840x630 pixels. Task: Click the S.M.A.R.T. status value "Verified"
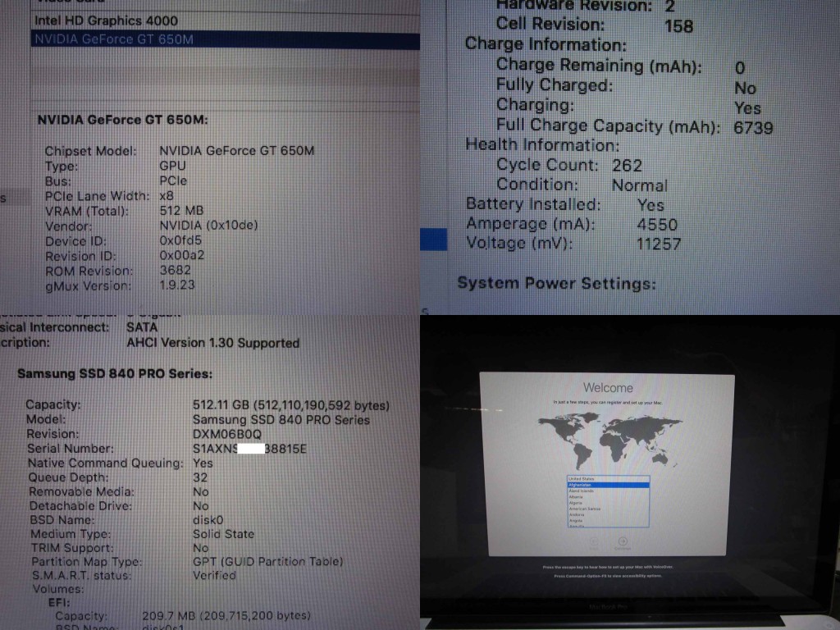(x=214, y=575)
